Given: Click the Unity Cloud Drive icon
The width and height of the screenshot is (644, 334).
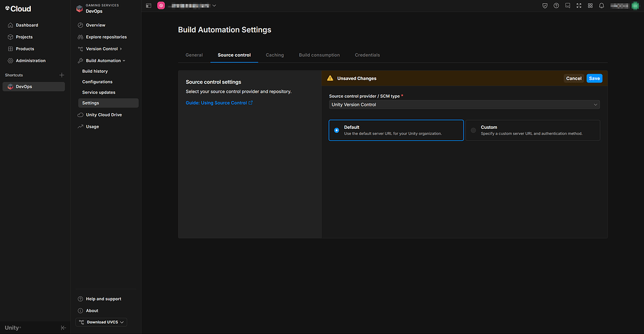Looking at the screenshot, I should coord(80,115).
